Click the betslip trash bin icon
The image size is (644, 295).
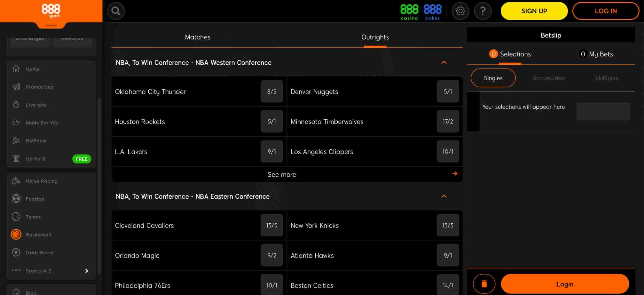pos(484,284)
